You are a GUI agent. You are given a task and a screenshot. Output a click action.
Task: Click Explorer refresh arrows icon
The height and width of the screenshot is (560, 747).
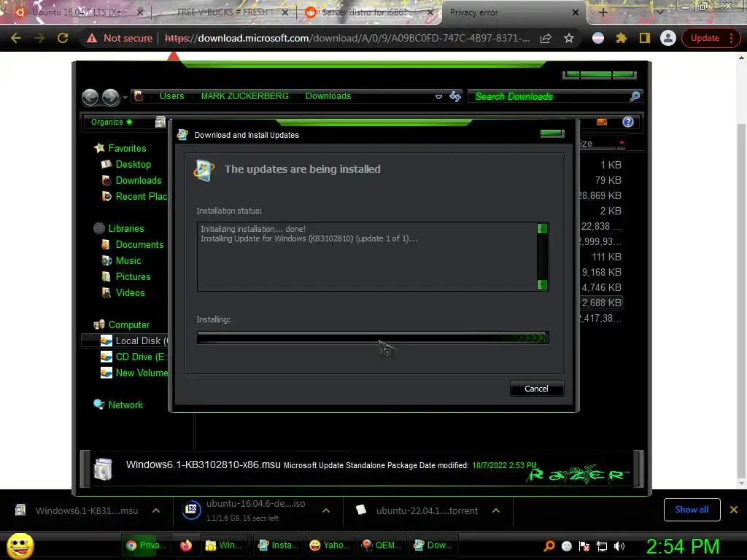[455, 97]
